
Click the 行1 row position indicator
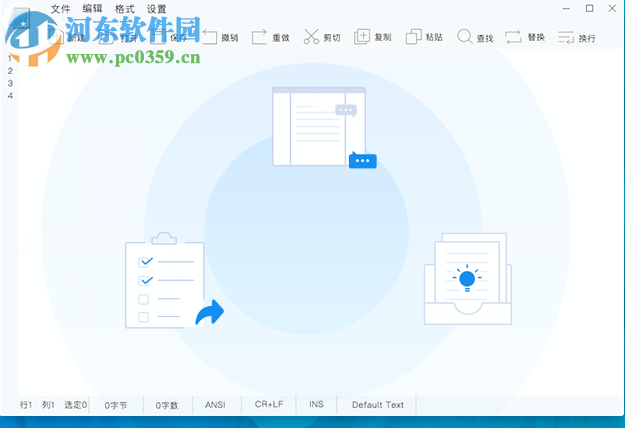click(26, 405)
